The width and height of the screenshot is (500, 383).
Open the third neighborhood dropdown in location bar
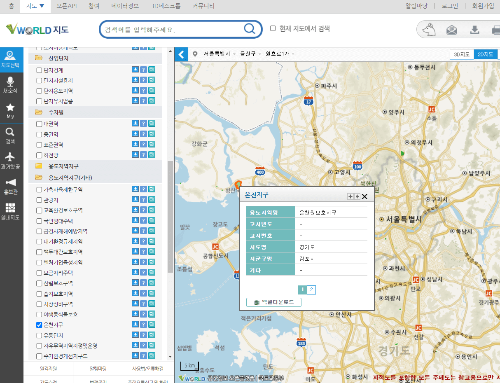tap(279, 54)
